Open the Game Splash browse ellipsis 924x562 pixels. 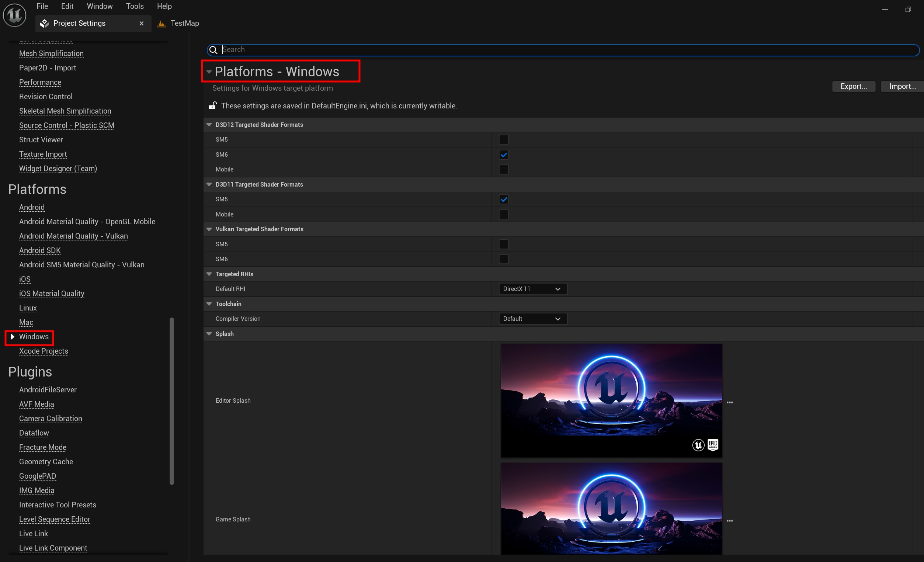729,521
